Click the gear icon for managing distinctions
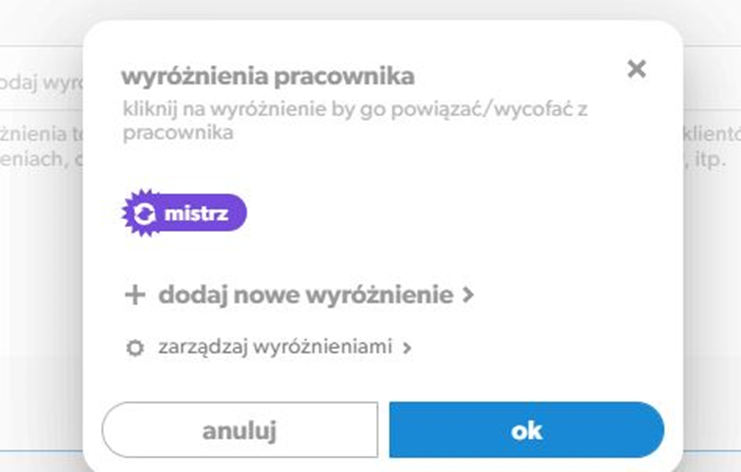Image resolution: width=741 pixels, height=472 pixels. [x=135, y=348]
